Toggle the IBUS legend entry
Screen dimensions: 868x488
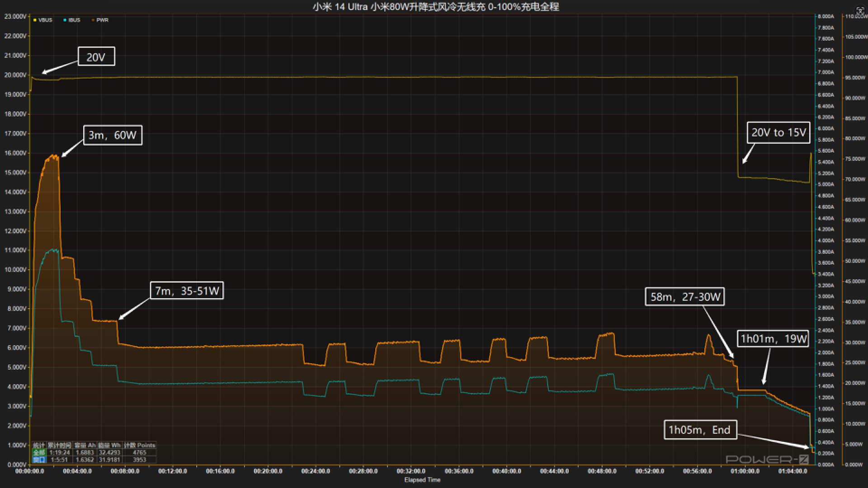(72, 20)
